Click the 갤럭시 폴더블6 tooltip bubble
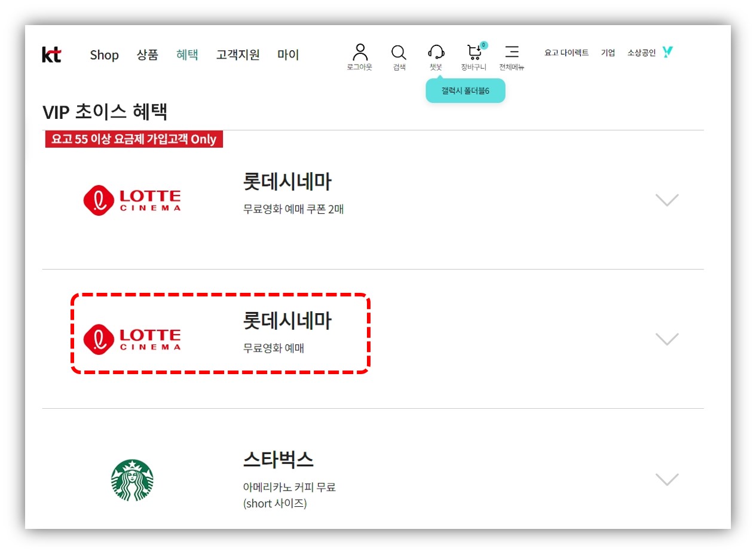Viewport: 756px width, 554px height. [466, 89]
